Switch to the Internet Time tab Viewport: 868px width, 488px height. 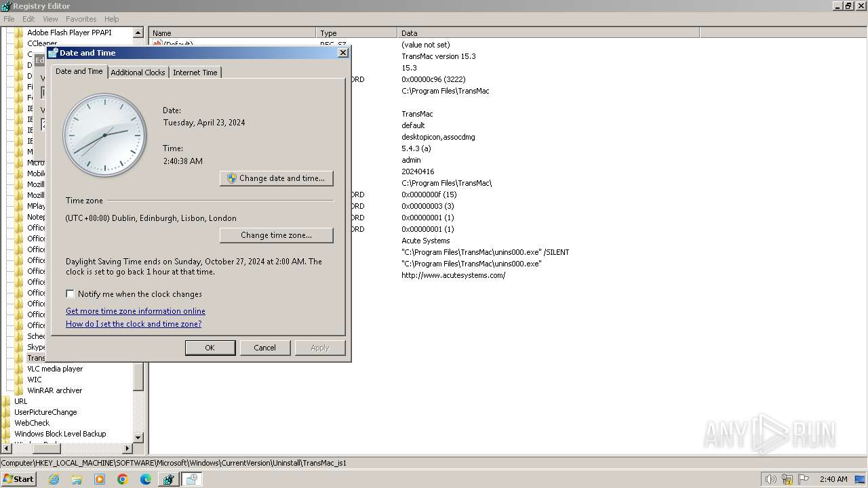(195, 73)
